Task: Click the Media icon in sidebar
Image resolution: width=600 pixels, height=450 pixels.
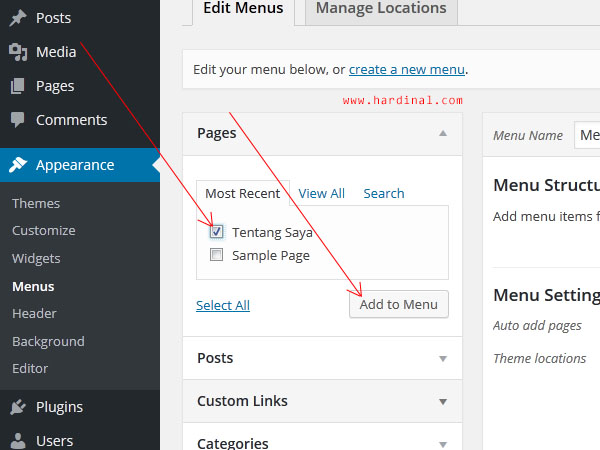Action: pyautogui.click(x=18, y=52)
